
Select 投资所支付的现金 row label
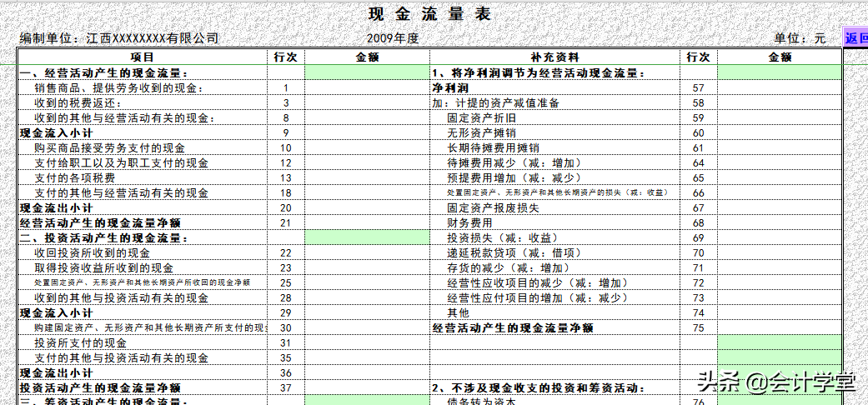80,343
